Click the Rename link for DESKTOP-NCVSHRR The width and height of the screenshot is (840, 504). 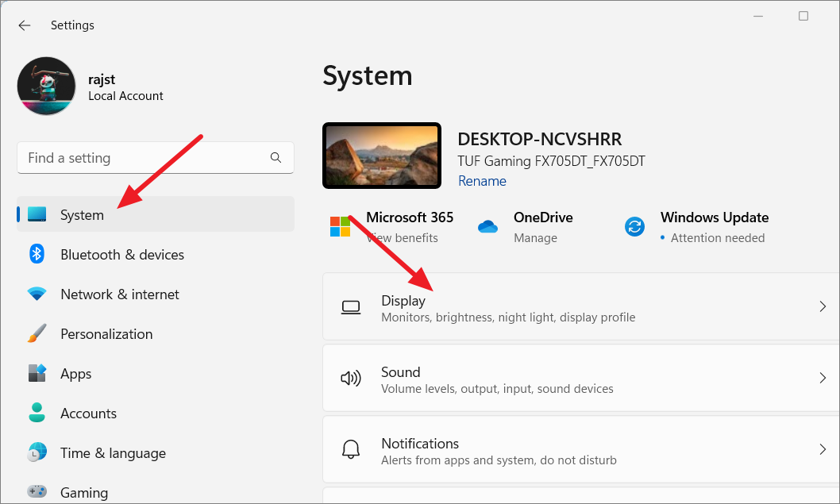(482, 181)
